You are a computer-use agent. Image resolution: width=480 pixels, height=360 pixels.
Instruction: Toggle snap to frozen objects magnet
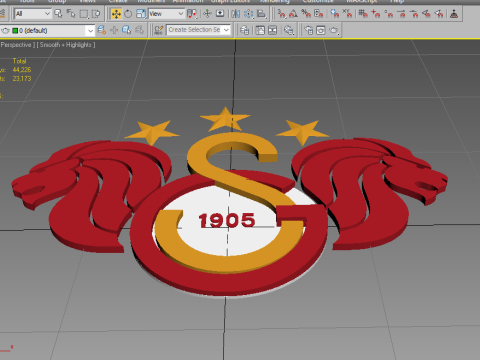[334, 14]
